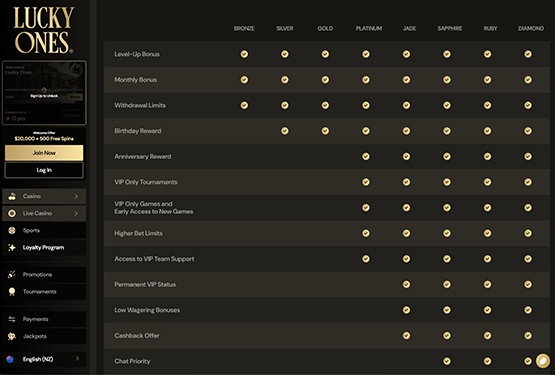This screenshot has width=555, height=375.
Task: Click Jade check for Permanent VIP Status
Action: click(x=406, y=284)
